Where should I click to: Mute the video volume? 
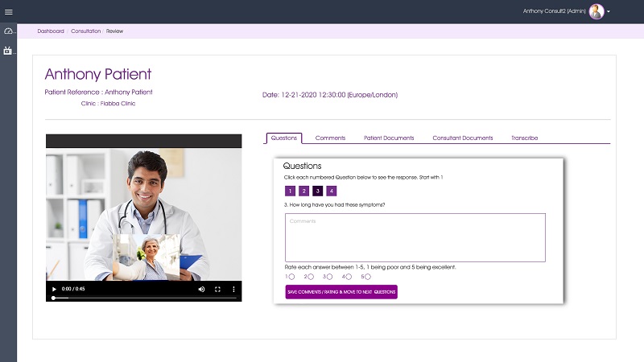(x=202, y=289)
